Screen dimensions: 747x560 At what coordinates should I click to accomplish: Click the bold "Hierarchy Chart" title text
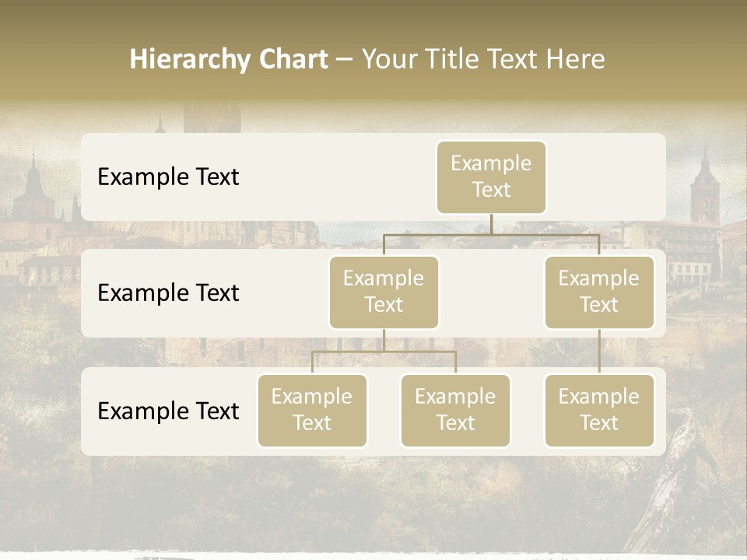click(228, 59)
